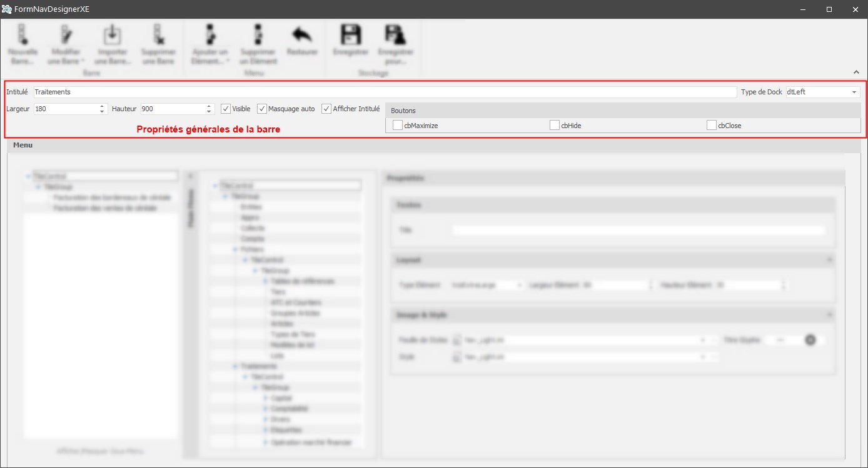868x468 pixels.
Task: Check the cbHide checkbox
Action: [555, 126]
